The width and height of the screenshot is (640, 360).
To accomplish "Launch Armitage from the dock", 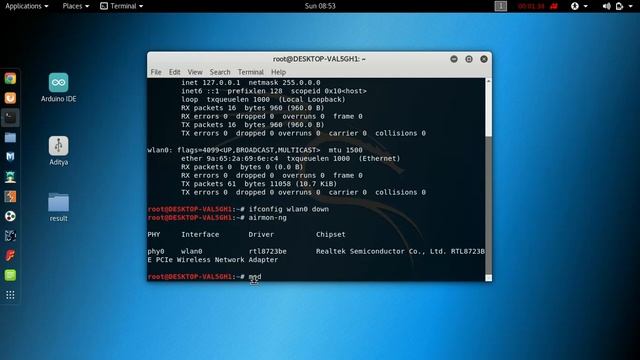I will 10,177.
